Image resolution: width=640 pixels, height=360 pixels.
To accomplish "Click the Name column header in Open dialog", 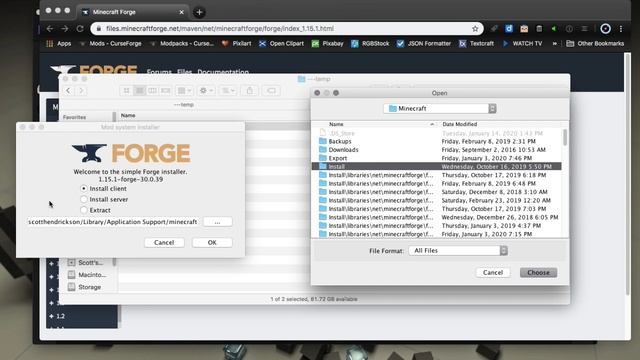I will tap(336, 124).
